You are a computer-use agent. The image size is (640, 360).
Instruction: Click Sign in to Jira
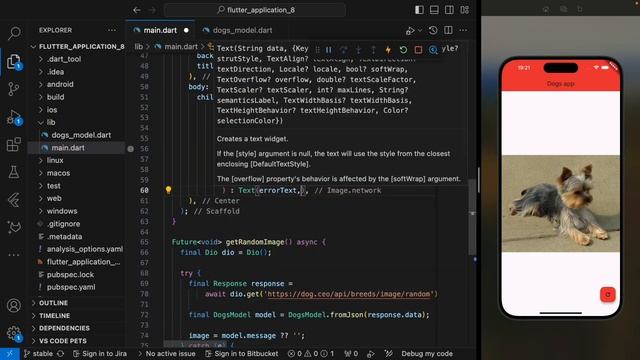tap(100, 353)
